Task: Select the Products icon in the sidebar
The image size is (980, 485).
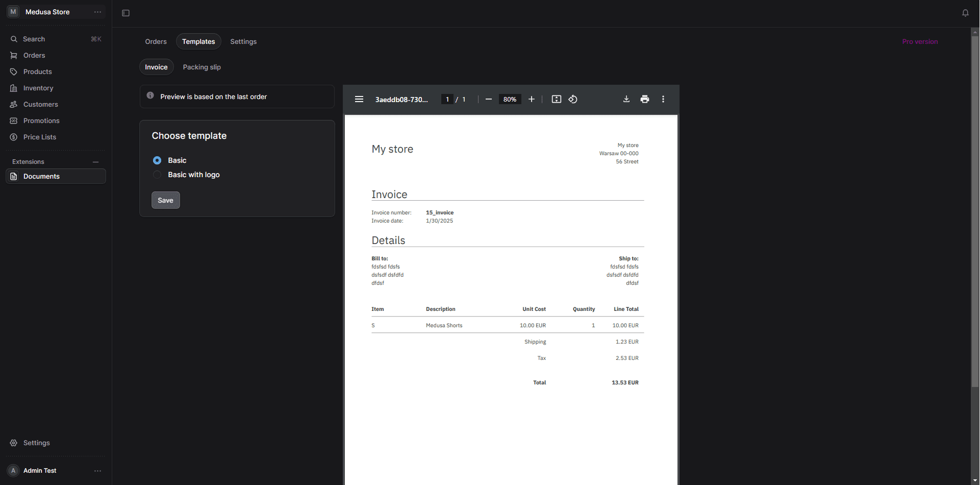Action: click(14, 71)
